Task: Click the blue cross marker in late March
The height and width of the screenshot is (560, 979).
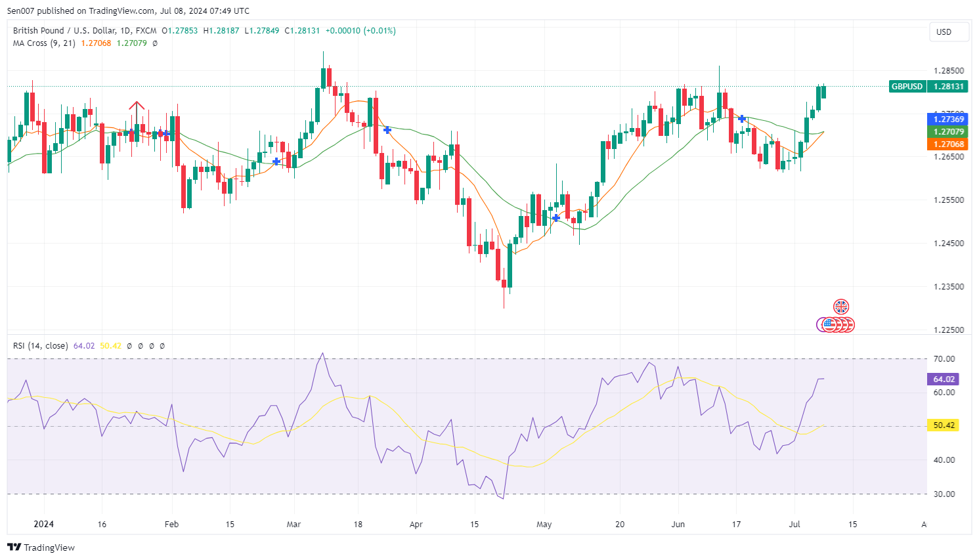Action: (387, 130)
